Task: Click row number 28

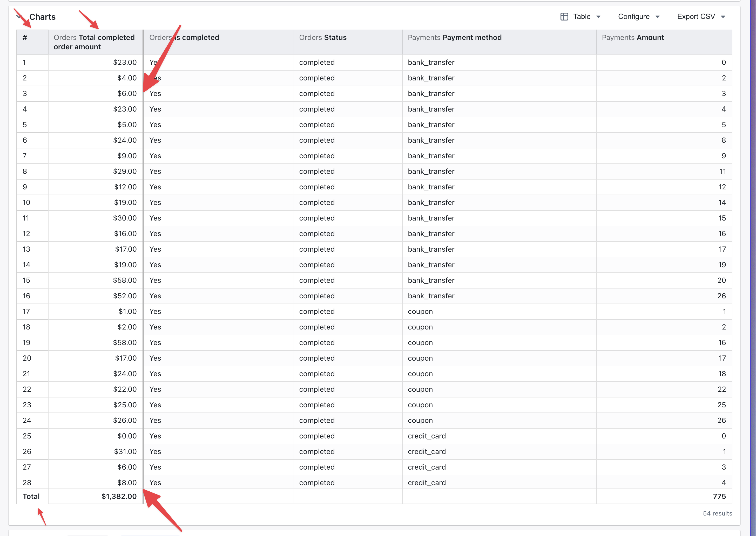Action: tap(27, 483)
